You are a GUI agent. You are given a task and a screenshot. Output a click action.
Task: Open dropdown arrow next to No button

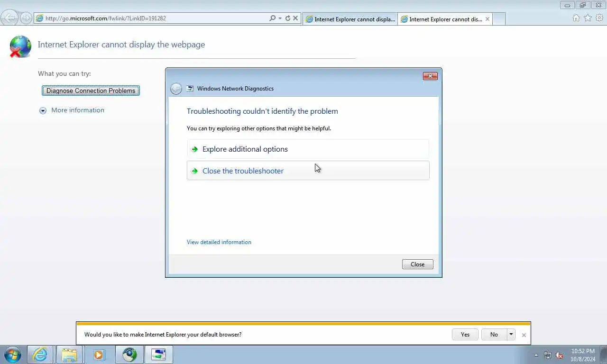point(511,335)
